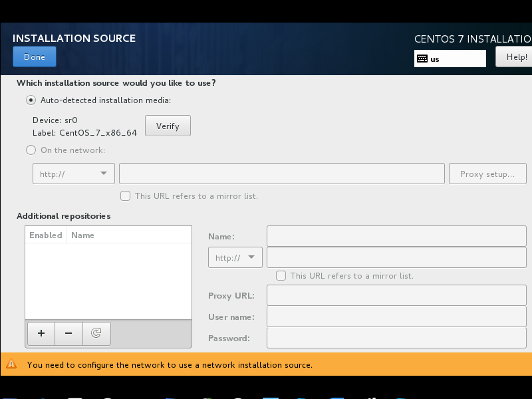
Task: Click the Password field
Action: click(x=396, y=338)
